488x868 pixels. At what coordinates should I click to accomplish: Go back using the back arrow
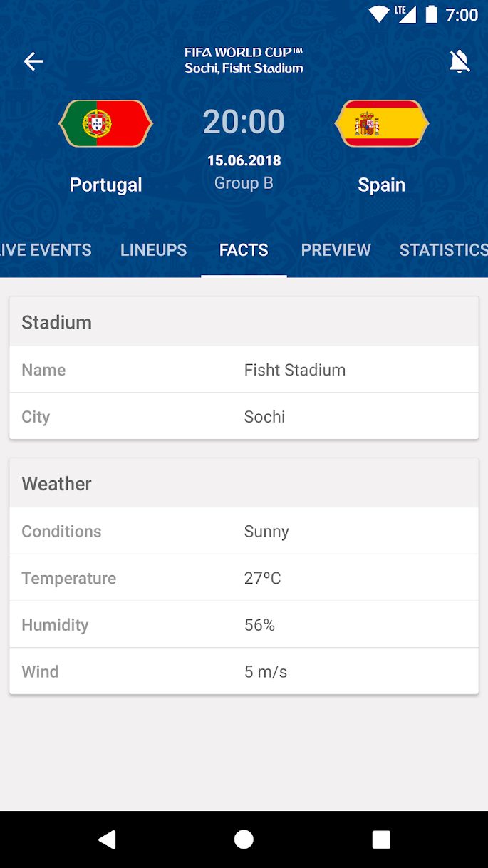click(33, 61)
